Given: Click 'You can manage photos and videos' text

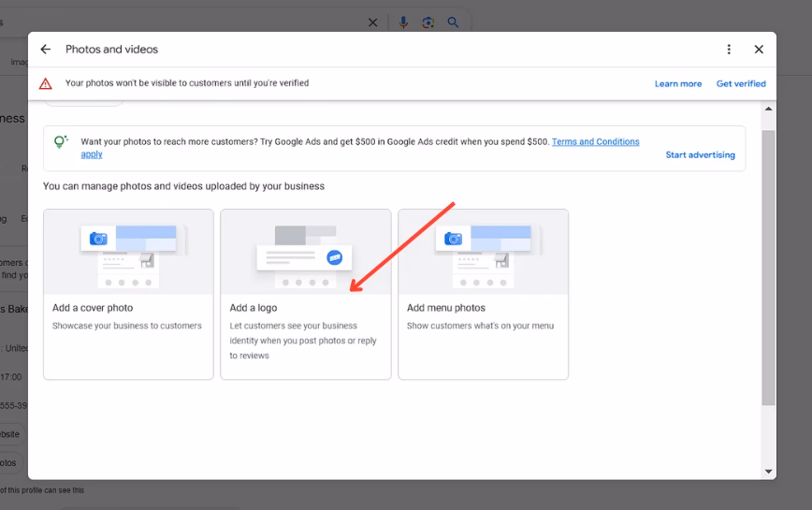Looking at the screenshot, I should click(184, 186).
